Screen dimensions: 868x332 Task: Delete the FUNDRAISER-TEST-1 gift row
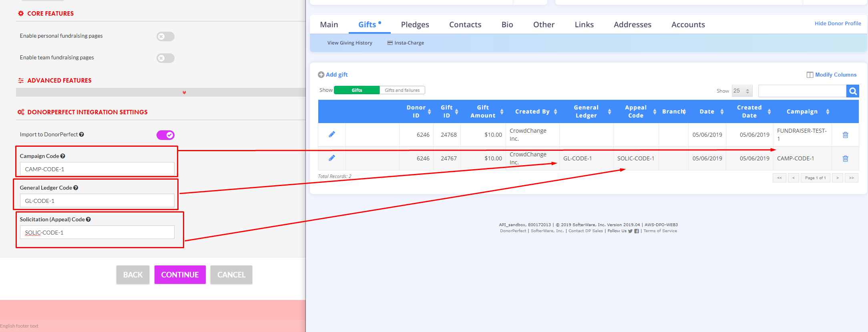pos(845,135)
